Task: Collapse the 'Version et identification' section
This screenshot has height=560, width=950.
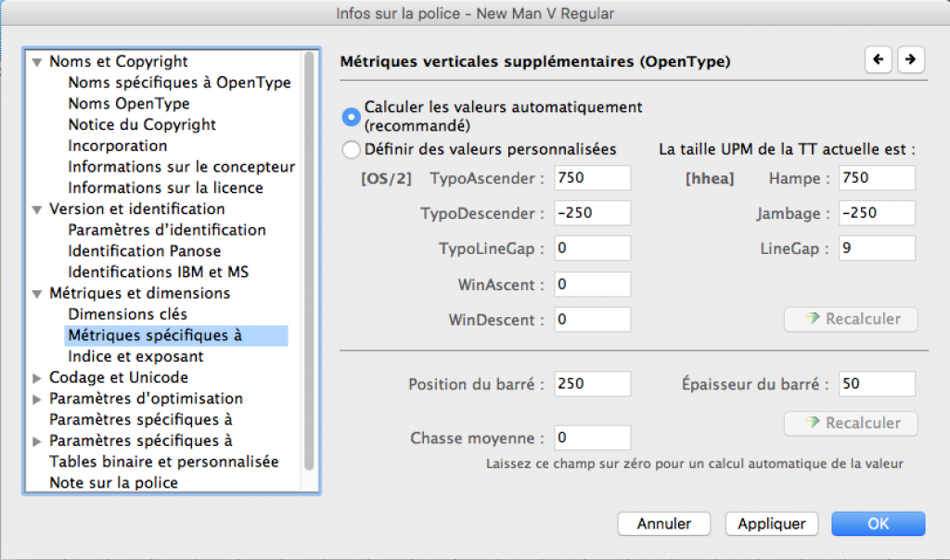Action: pyautogui.click(x=37, y=210)
